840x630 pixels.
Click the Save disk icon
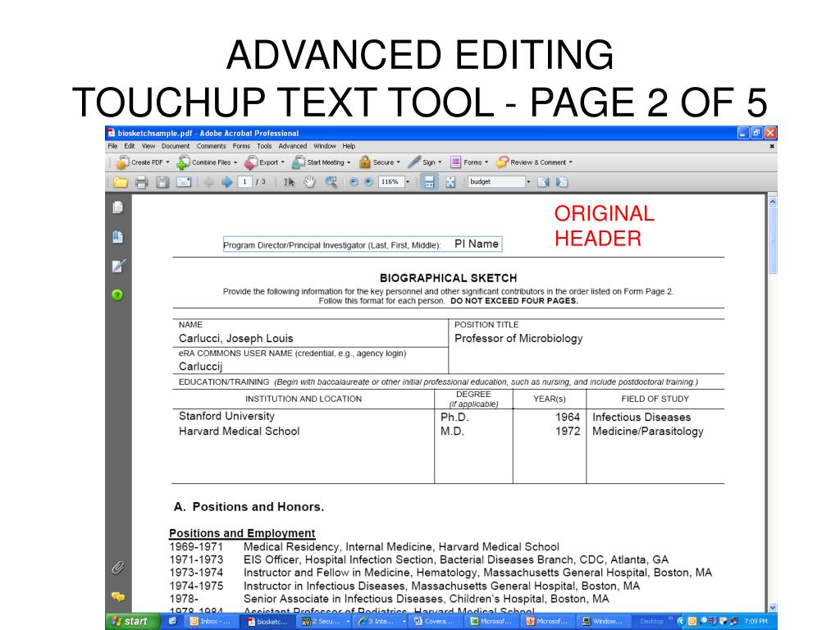[162, 182]
